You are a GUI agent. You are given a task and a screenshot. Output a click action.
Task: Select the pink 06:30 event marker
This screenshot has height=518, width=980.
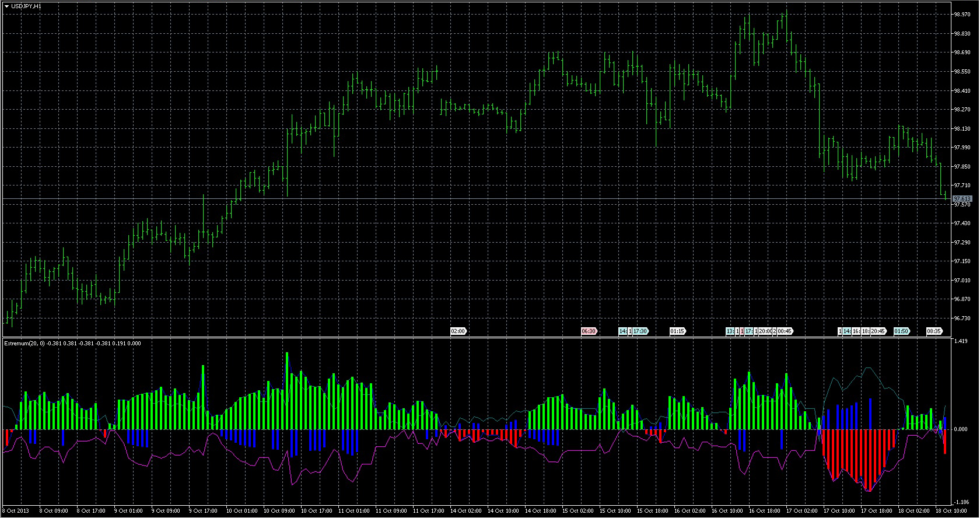coord(589,331)
